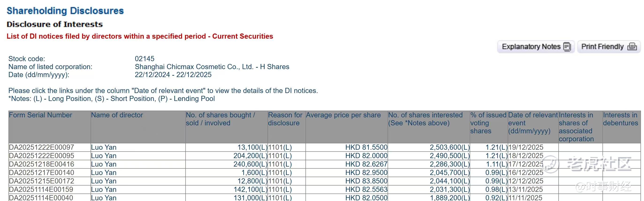This screenshot has width=644, height=201.
Task: Open details for the 12/12/2025 event
Action: click(526, 181)
